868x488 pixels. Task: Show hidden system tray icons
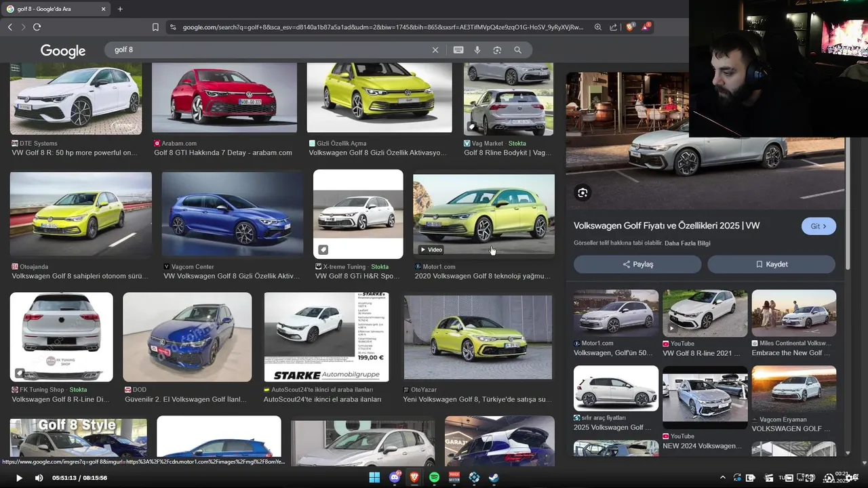coord(722,478)
